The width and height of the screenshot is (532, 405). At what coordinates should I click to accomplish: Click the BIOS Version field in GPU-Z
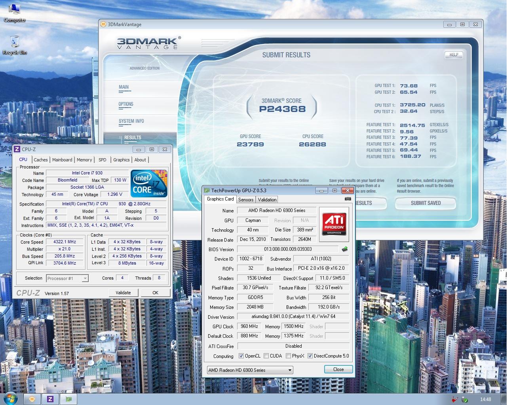(288, 249)
